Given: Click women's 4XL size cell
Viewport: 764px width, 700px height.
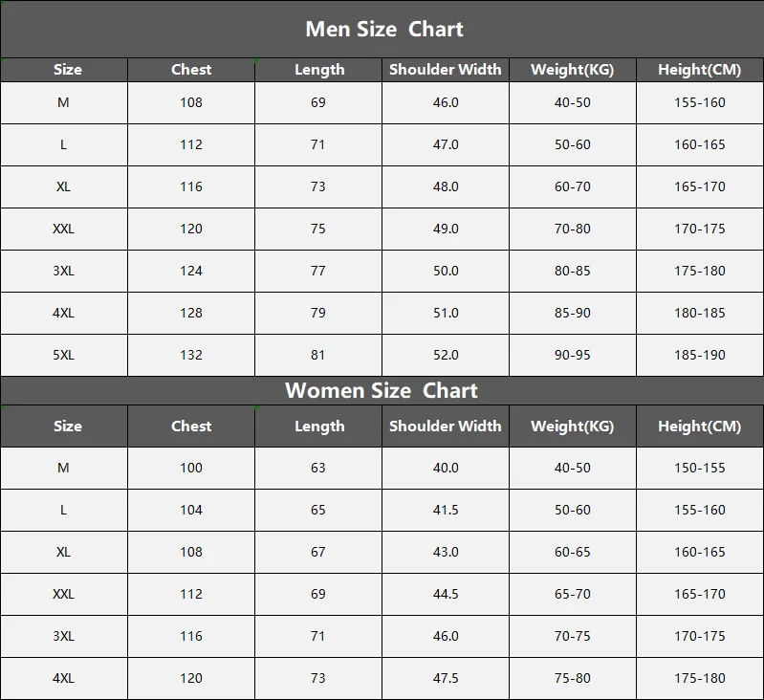Looking at the screenshot, I should pyautogui.click(x=63, y=678).
